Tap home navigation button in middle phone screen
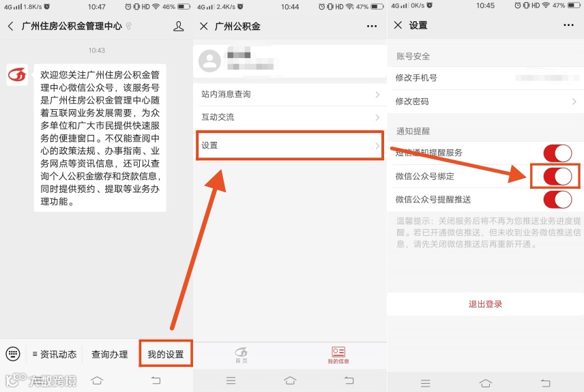The width and height of the screenshot is (584, 392). pyautogui.click(x=290, y=380)
